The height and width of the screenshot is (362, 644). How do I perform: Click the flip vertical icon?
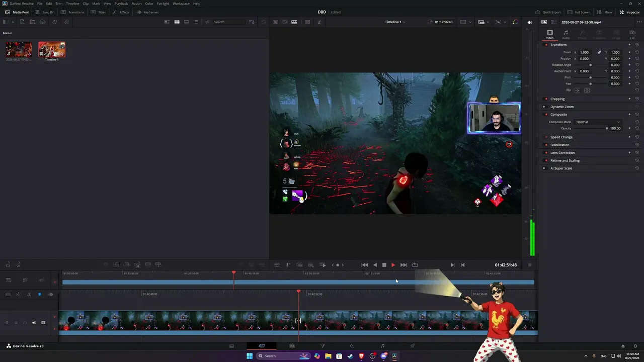tap(587, 90)
